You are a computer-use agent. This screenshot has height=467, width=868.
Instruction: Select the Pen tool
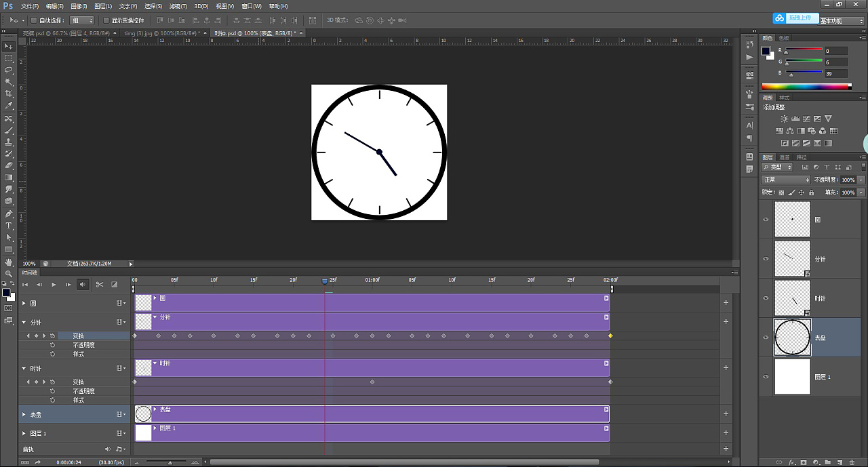tap(9, 214)
